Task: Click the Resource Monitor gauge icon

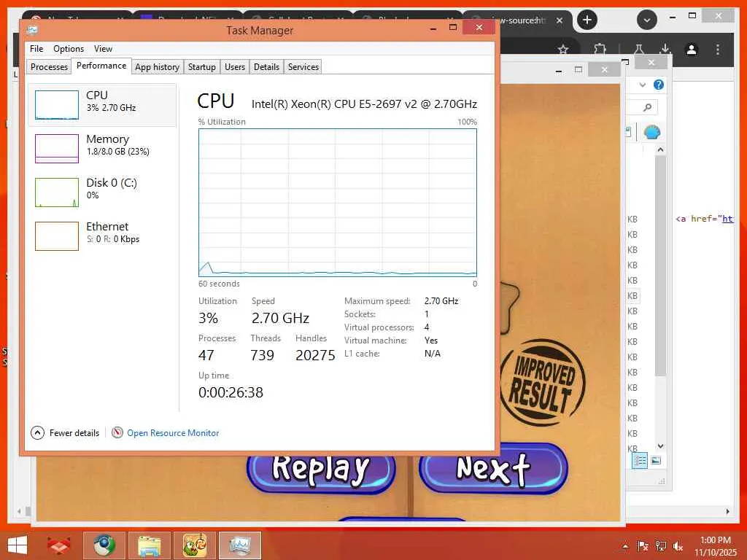Action: pyautogui.click(x=117, y=432)
